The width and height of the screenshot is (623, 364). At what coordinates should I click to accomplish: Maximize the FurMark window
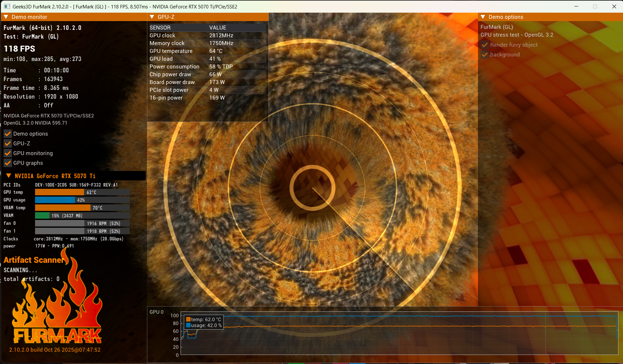(x=595, y=6)
